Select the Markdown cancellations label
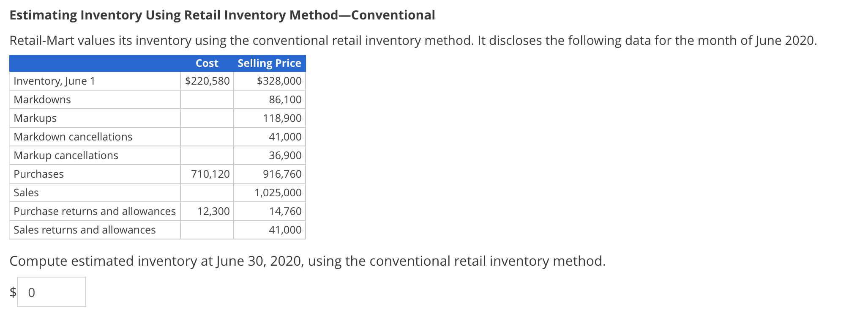 coord(73,137)
